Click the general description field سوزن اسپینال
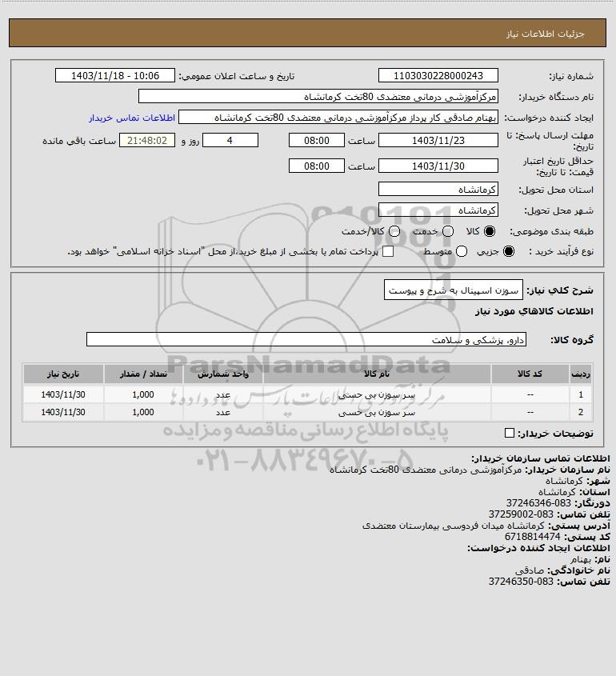Screen dimensions: 616x676 pos(453,290)
